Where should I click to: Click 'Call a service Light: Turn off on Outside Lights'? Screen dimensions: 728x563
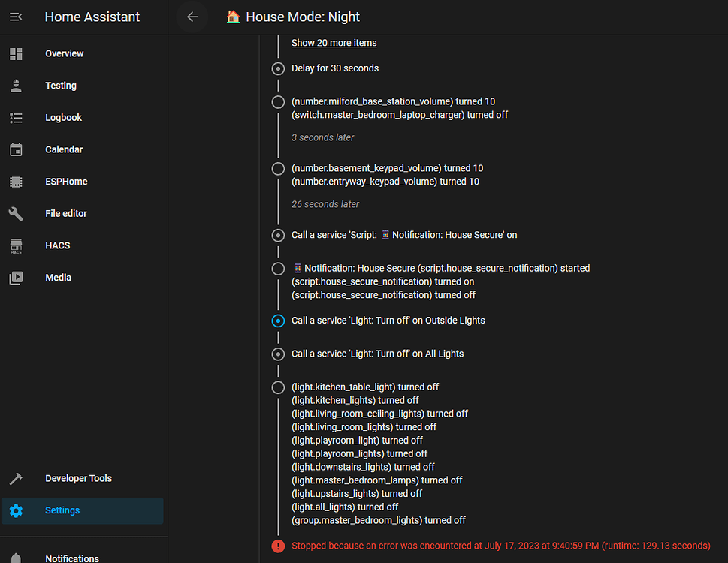(x=388, y=321)
